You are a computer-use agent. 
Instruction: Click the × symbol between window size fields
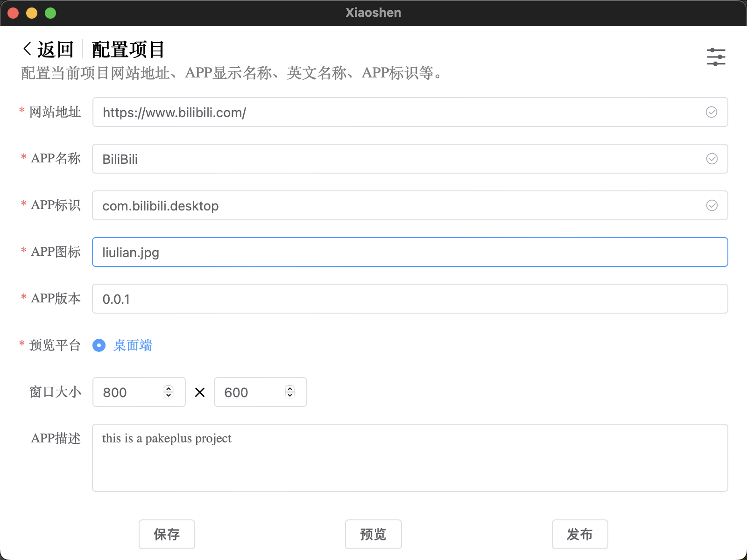(200, 392)
